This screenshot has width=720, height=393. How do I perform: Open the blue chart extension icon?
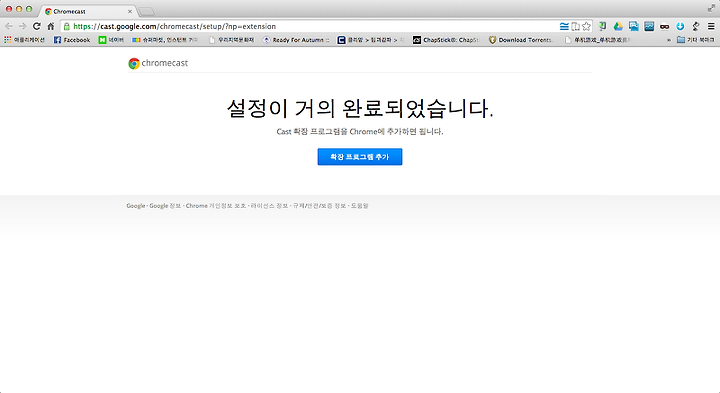tap(649, 26)
